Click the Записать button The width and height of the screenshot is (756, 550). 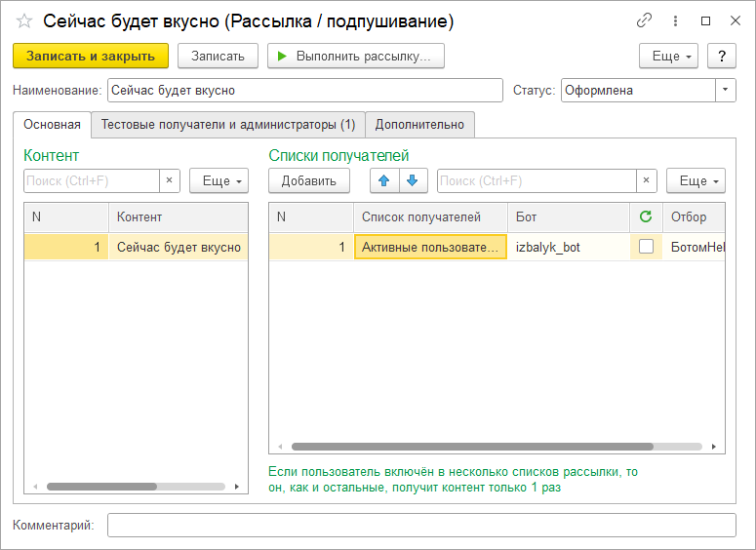pos(218,56)
